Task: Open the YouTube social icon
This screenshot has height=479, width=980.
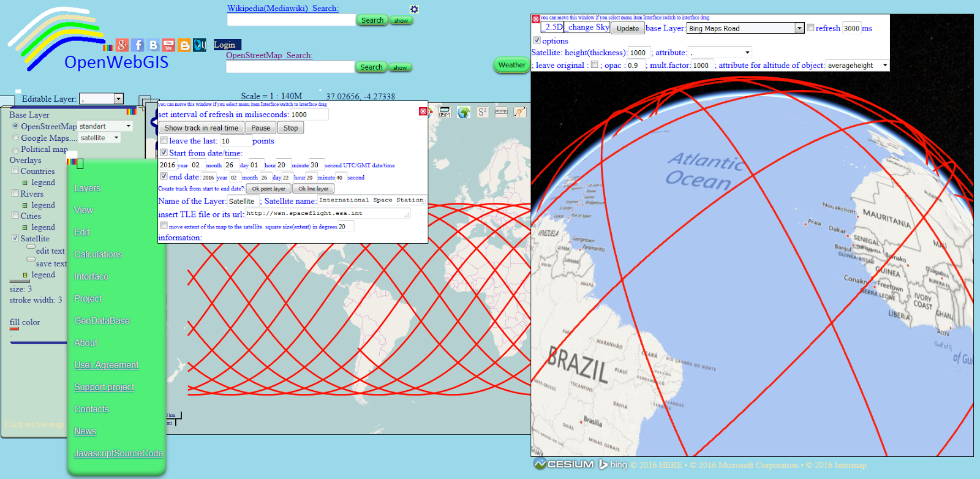Action: (x=168, y=45)
